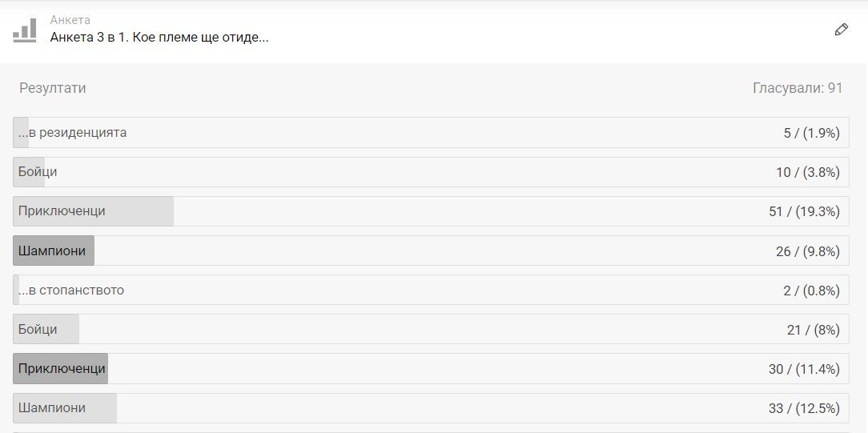Click the '51 / (19.3%)' result value
This screenshot has width=868, height=433.
(804, 212)
